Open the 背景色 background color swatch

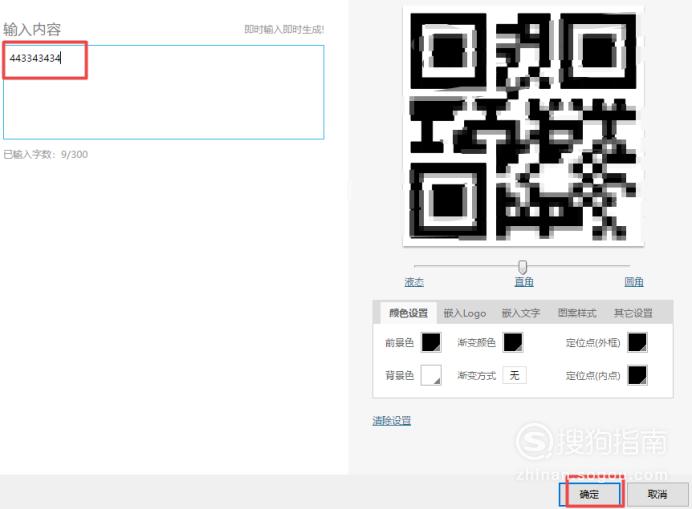coord(431,375)
